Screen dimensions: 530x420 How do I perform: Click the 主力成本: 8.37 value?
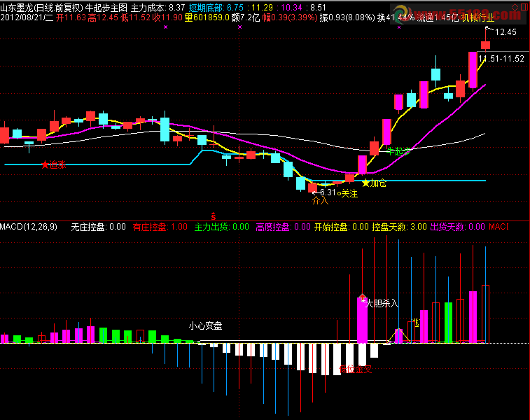click(158, 8)
